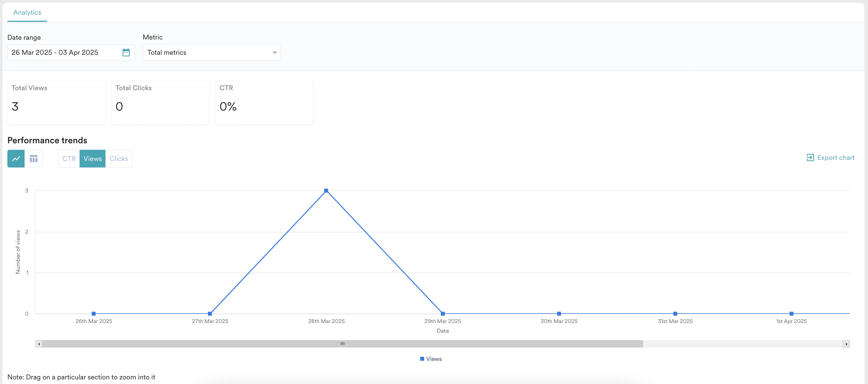868x384 pixels.
Task: Click data point for 28th Mar 2025
Action: click(x=326, y=191)
